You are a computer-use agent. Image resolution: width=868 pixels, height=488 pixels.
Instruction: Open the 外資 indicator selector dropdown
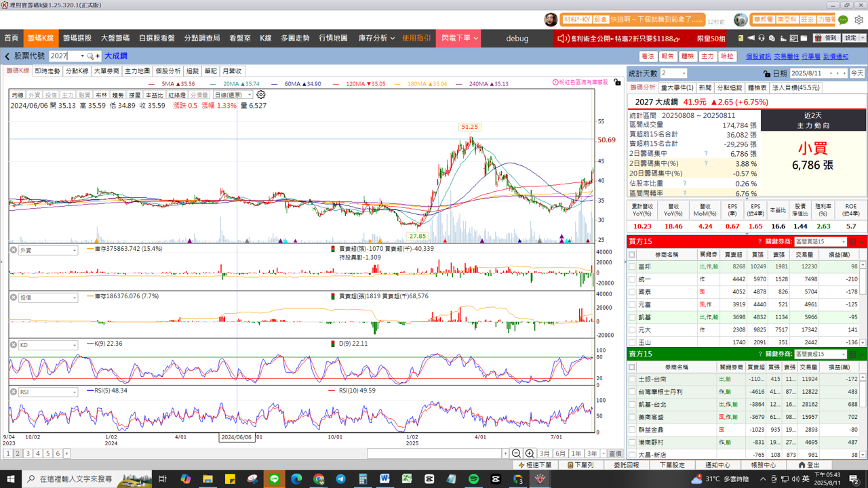pos(48,251)
